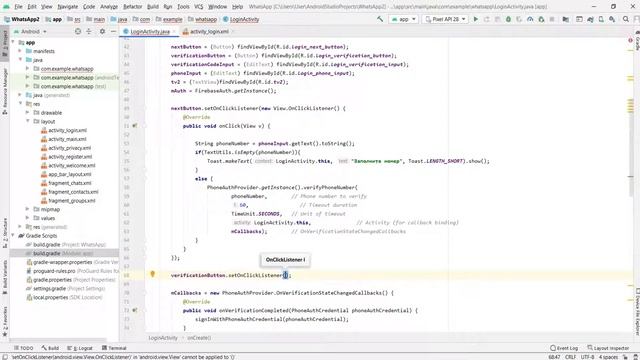The height and width of the screenshot is (360, 640).
Task: Open the Navigate menu
Action: [67, 7]
